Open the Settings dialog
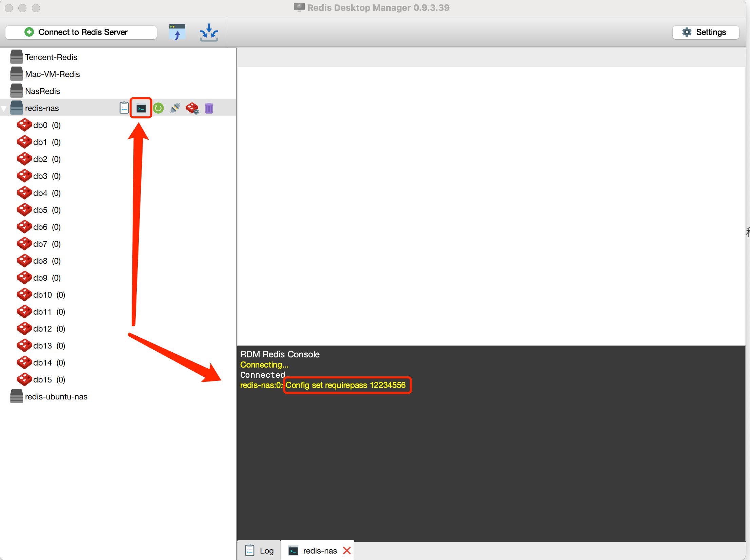 pyautogui.click(x=705, y=32)
